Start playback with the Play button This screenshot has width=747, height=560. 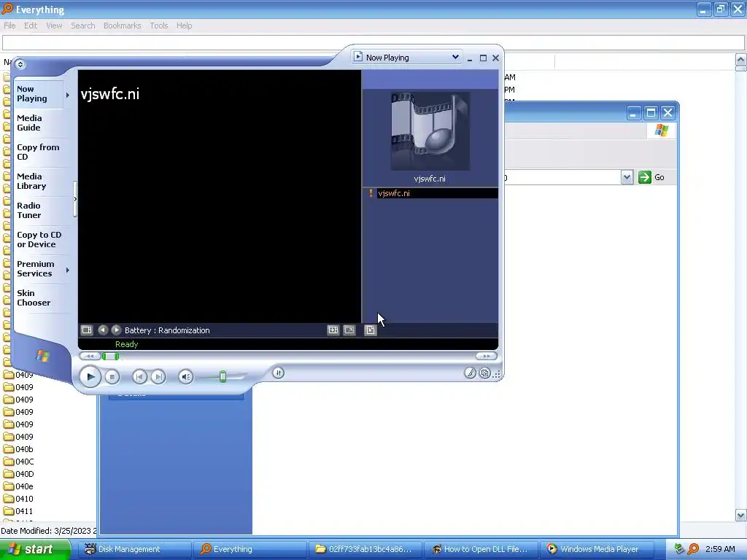(x=90, y=377)
